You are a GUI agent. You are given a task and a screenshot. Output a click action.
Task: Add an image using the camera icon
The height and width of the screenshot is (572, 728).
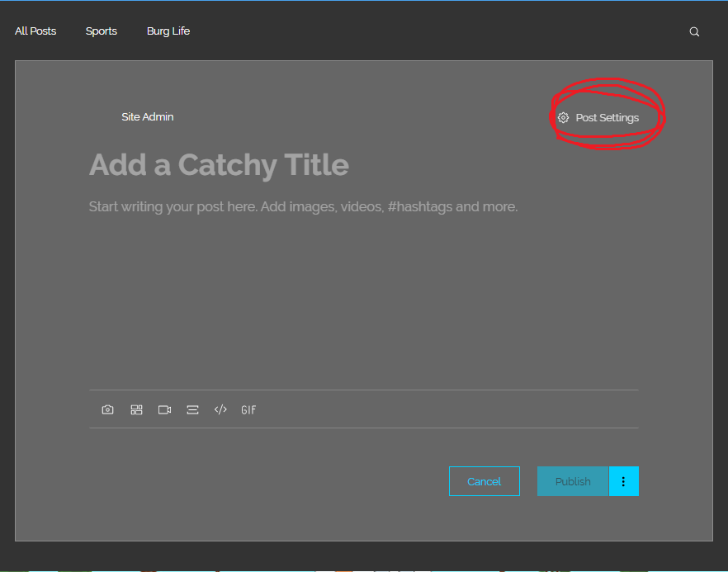tap(107, 409)
